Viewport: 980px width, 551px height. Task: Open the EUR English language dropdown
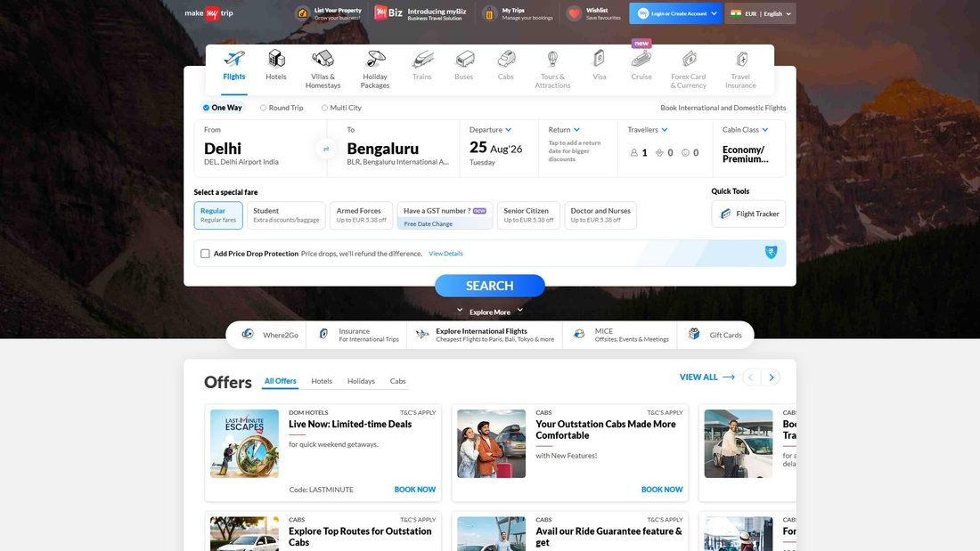[x=761, y=13]
